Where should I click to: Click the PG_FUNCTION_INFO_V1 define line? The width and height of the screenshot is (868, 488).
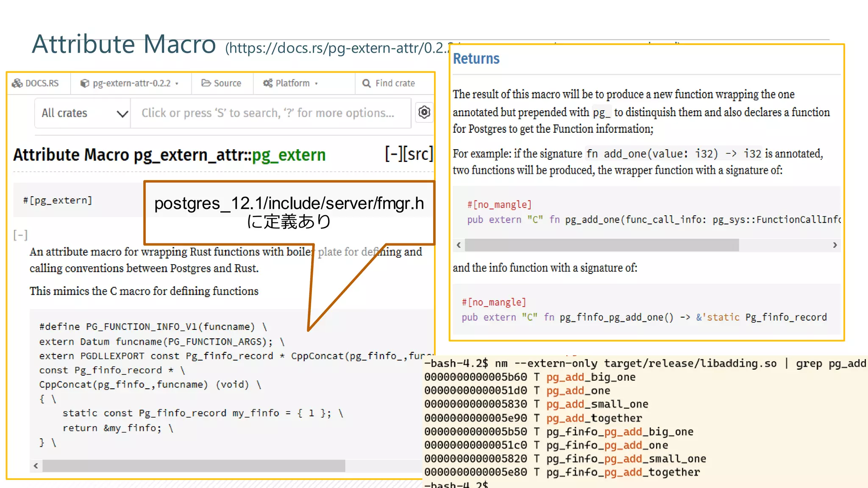153,327
